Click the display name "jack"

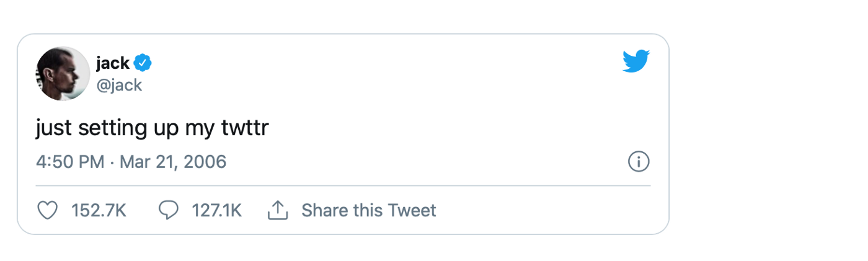click(113, 63)
